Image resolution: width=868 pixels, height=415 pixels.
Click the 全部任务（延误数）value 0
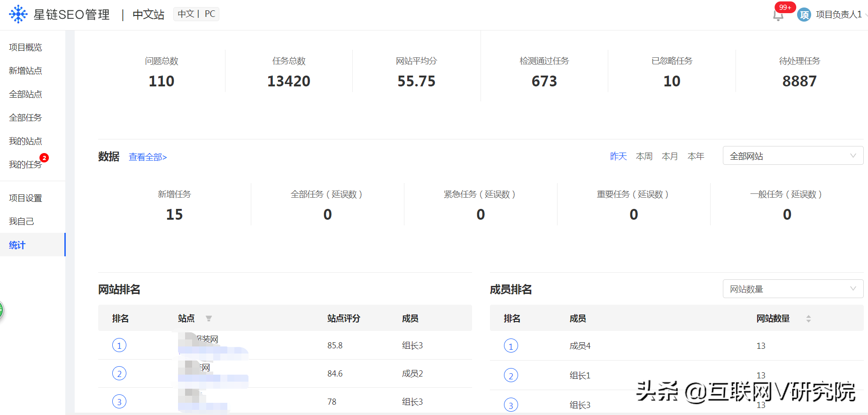click(x=327, y=215)
